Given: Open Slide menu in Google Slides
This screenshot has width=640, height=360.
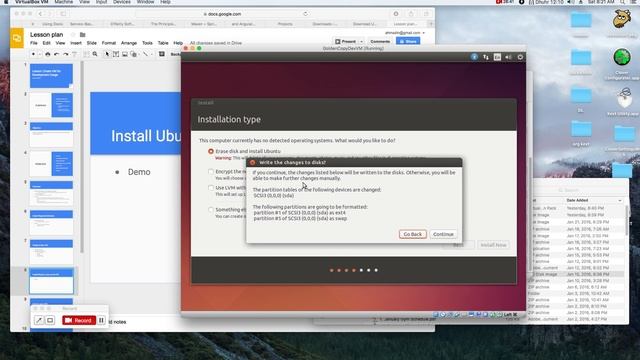Looking at the screenshot, I should [92, 43].
